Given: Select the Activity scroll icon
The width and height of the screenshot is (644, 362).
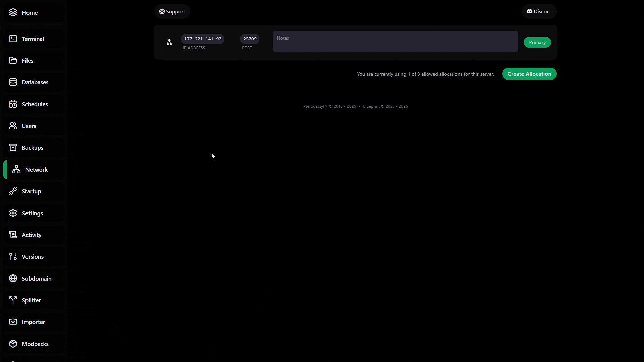Looking at the screenshot, I should (13, 235).
